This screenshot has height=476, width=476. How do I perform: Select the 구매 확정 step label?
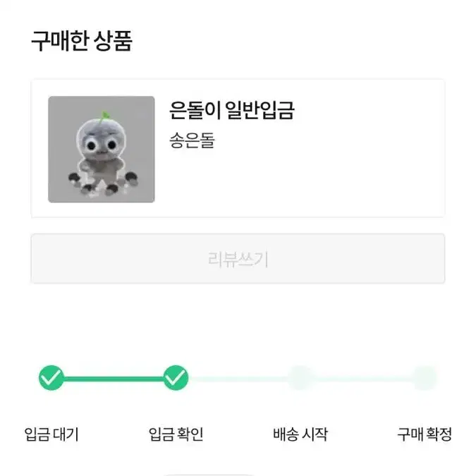pyautogui.click(x=425, y=434)
